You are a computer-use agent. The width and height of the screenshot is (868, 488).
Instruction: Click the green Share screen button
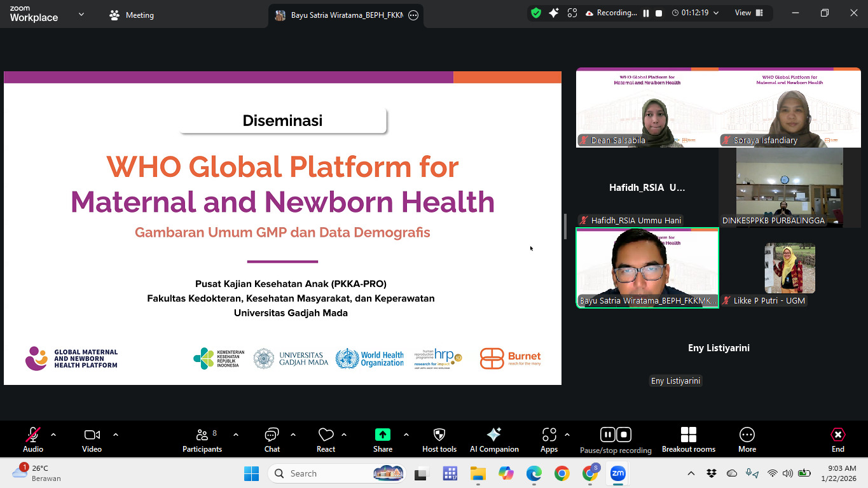pos(382,439)
